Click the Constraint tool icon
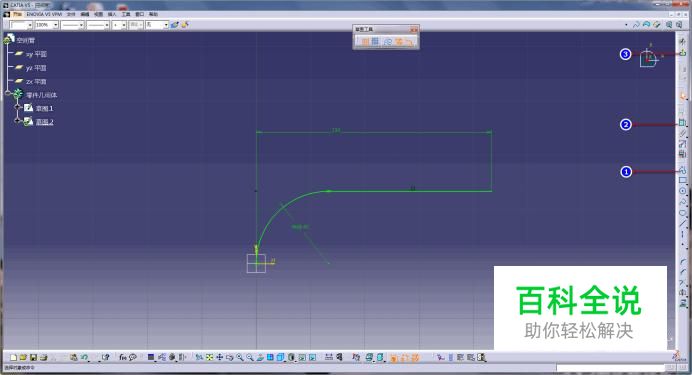This screenshot has width=692, height=375. coord(682,123)
